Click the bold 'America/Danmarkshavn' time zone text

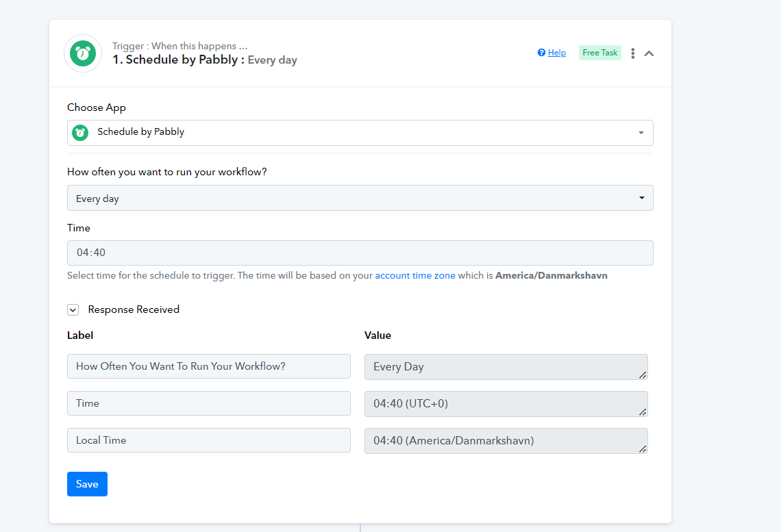coord(551,276)
